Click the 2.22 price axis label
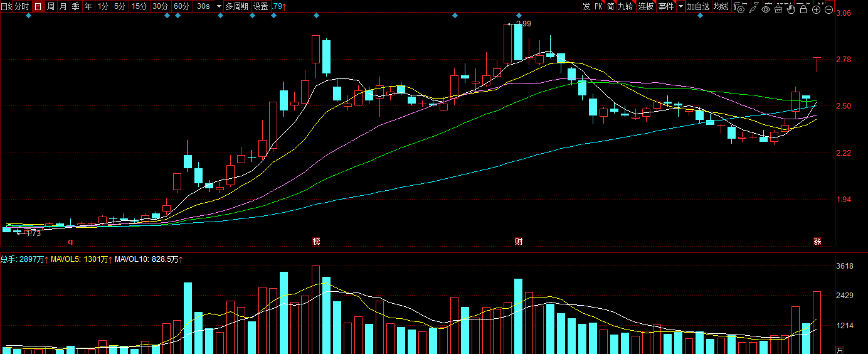The image size is (868, 354). [x=844, y=153]
